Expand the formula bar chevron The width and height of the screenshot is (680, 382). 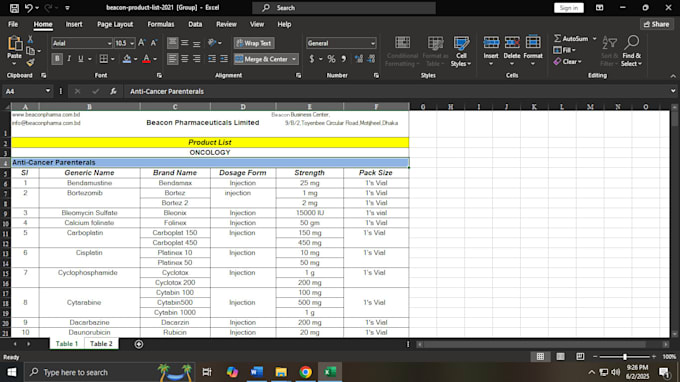click(x=673, y=91)
